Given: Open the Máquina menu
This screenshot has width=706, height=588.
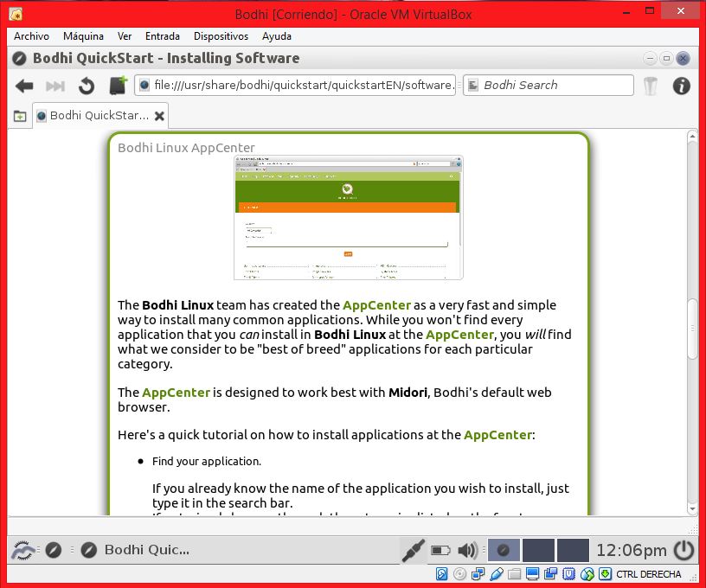Looking at the screenshot, I should [x=83, y=36].
